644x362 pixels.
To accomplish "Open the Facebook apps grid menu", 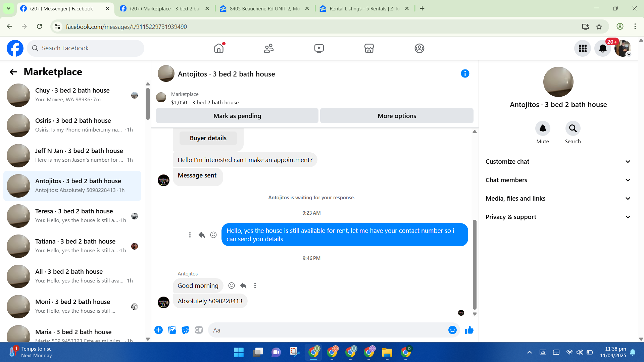I will pyautogui.click(x=583, y=48).
